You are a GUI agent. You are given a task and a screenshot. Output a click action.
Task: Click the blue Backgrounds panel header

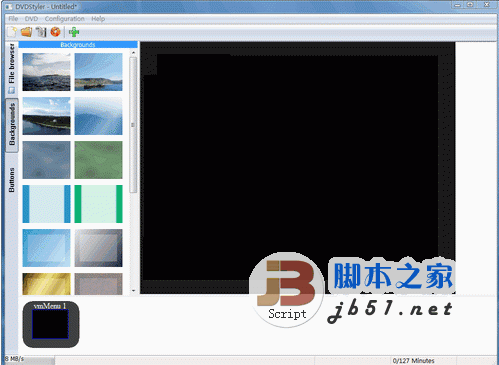[x=78, y=45]
